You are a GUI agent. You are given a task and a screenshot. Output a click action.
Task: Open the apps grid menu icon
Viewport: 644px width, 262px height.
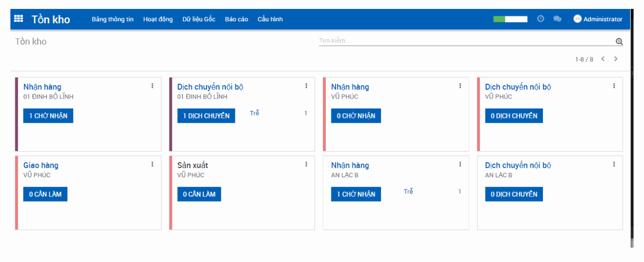pos(18,19)
